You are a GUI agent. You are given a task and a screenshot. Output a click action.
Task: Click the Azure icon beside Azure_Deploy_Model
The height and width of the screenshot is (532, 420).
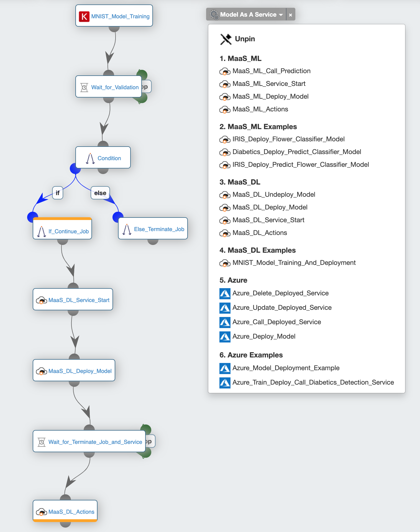tap(225, 337)
